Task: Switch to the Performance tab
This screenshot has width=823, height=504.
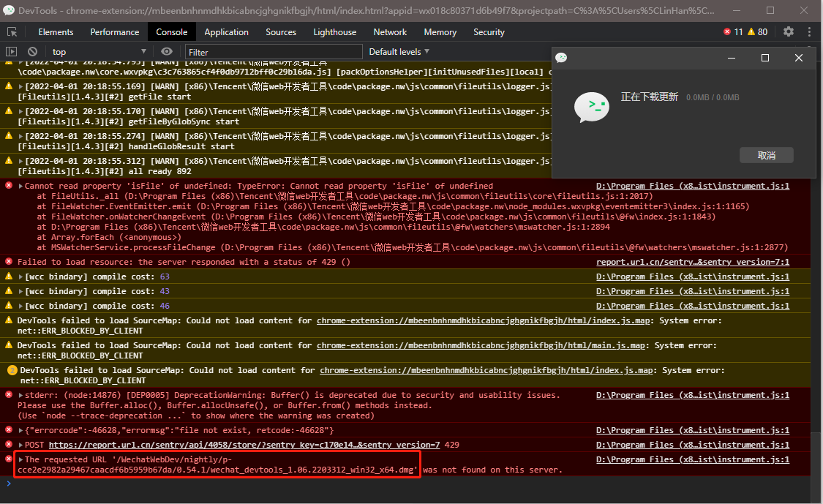Action: click(x=114, y=32)
